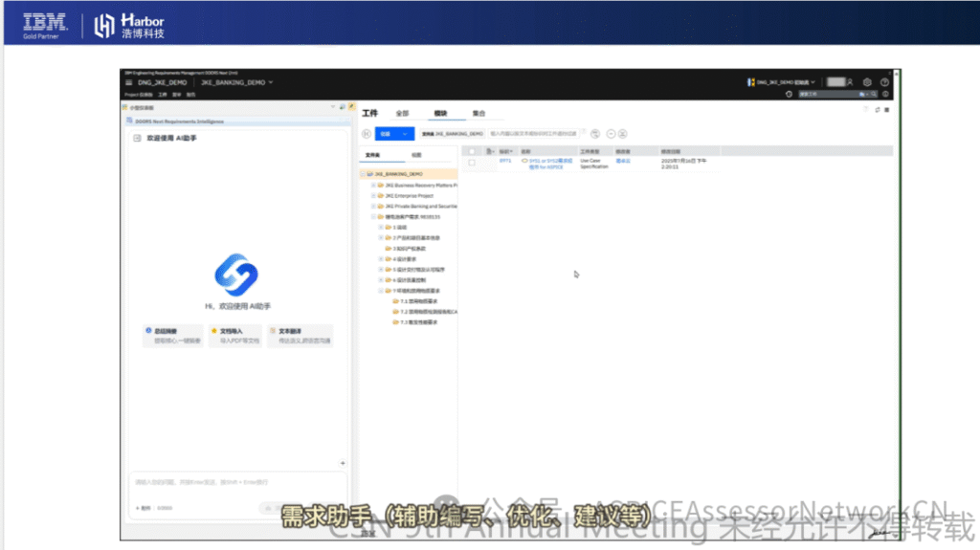The height and width of the screenshot is (550, 980).
Task: Check the box for artifact 8971
Action: coord(472,163)
